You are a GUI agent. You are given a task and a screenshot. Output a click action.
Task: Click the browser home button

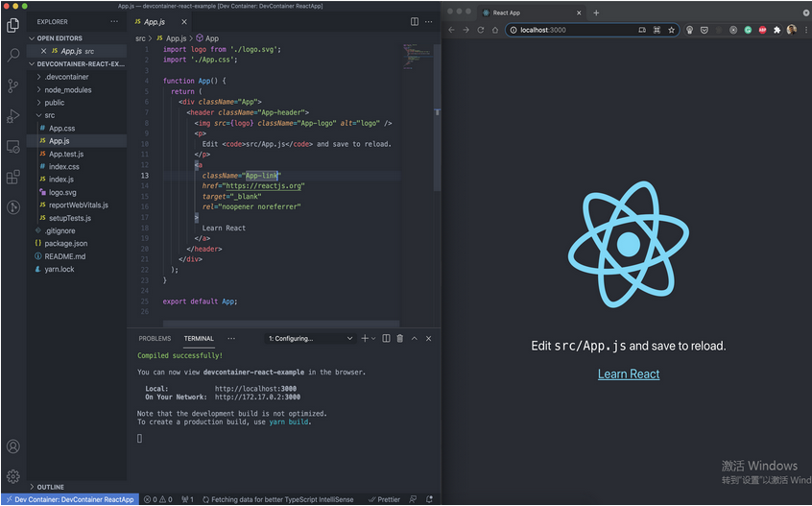[x=495, y=30]
